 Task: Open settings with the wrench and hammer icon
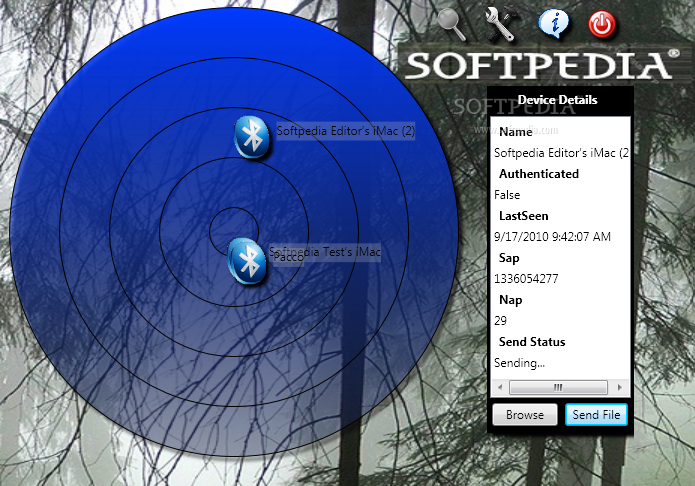pyautogui.click(x=501, y=24)
